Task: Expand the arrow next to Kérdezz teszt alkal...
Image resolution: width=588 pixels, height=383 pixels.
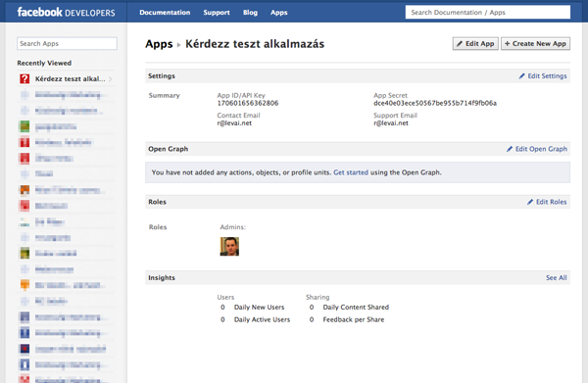Action: click(110, 79)
